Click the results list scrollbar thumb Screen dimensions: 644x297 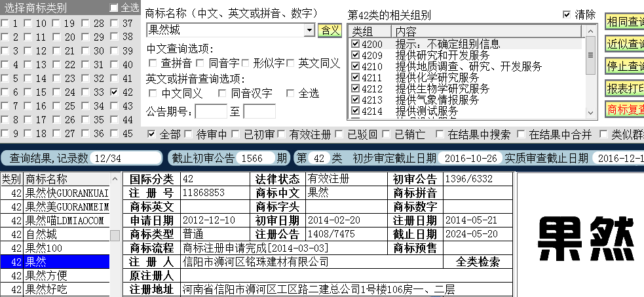click(115, 235)
